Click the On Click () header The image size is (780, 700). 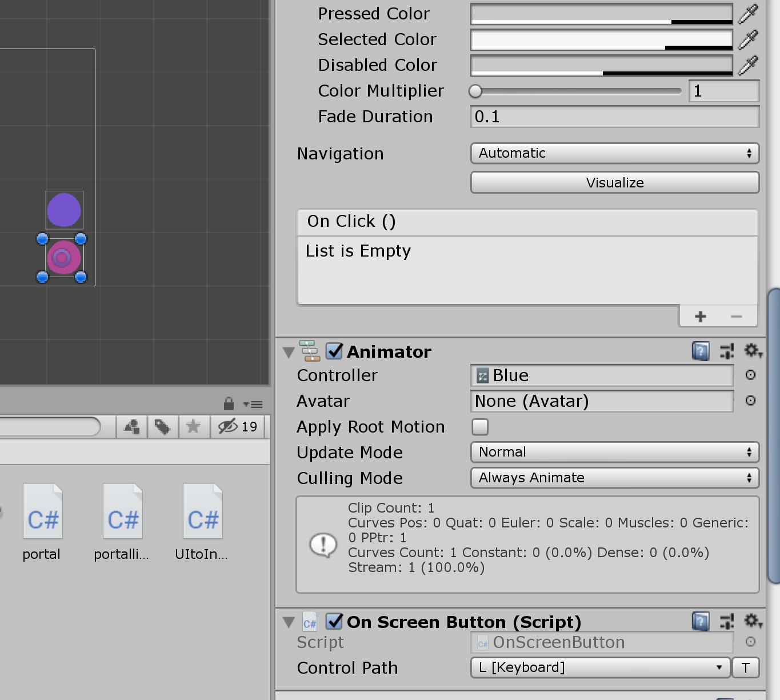point(527,222)
